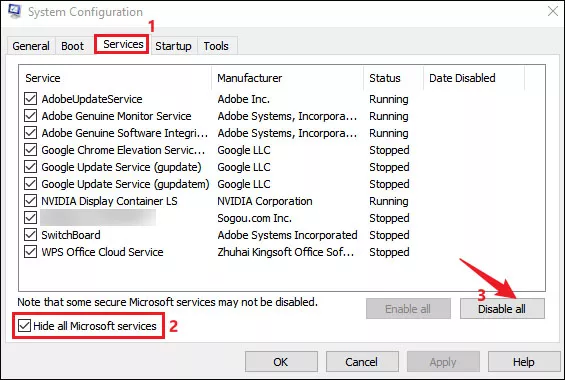Click the Apply button
Screen dimensions: 565x380
[443, 362]
